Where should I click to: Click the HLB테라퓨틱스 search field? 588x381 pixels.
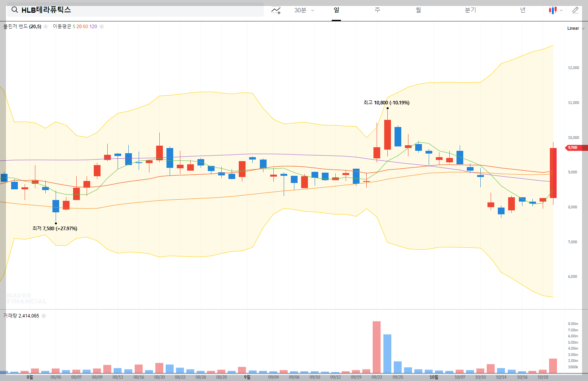pos(135,10)
